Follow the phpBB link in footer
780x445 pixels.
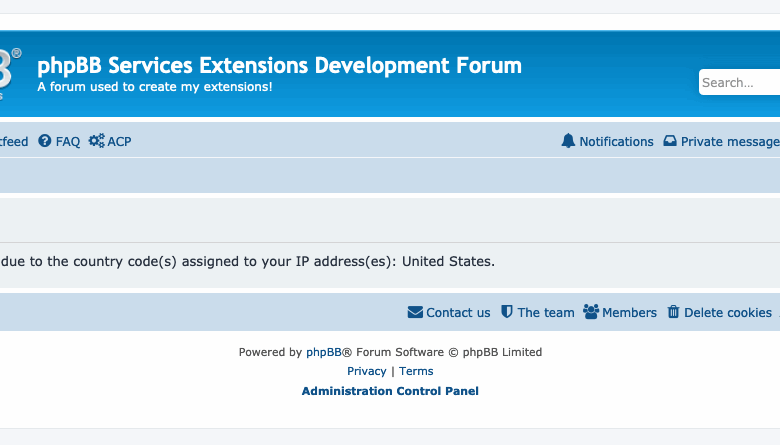(x=324, y=352)
